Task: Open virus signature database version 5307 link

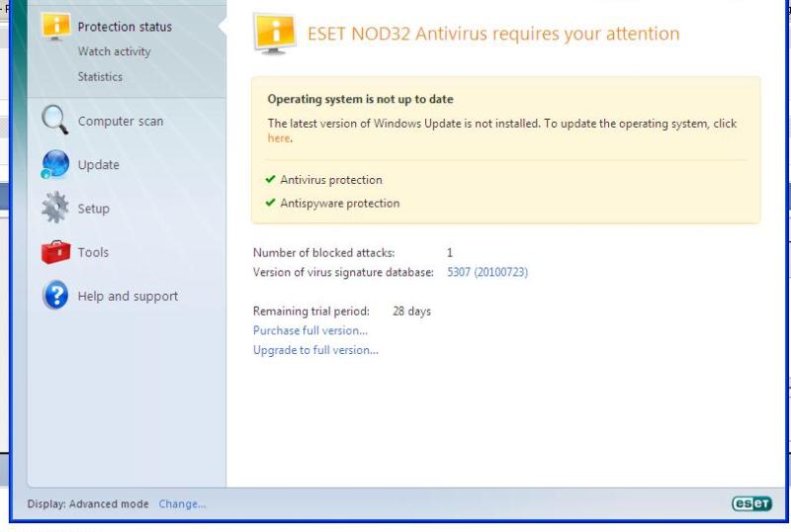Action: [x=487, y=272]
